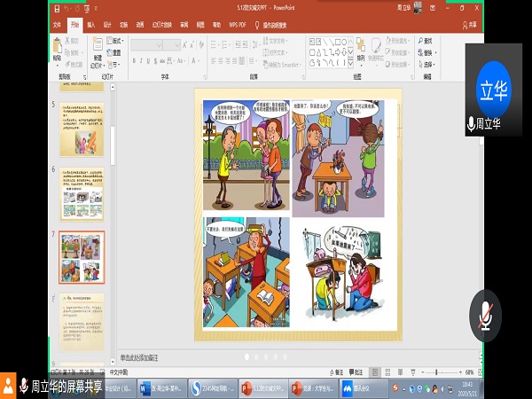532x399 pixels.
Task: Open the Insert ribbon tab
Action: coord(91,26)
